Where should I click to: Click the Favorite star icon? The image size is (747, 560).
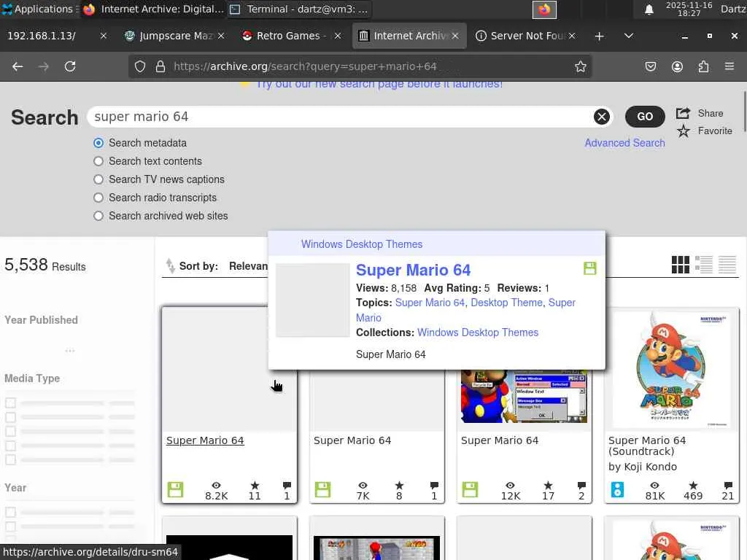[683, 131]
